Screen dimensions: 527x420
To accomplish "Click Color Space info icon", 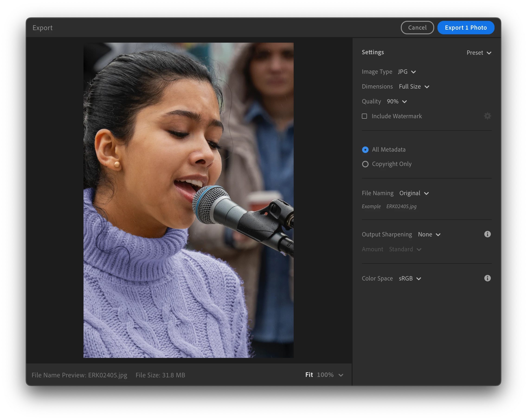I will click(x=487, y=278).
